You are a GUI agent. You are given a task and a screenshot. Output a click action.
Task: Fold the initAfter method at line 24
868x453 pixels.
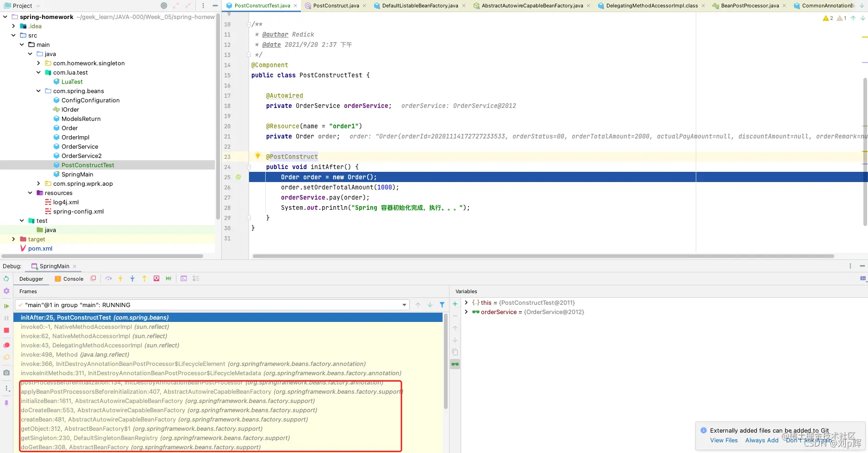point(249,167)
